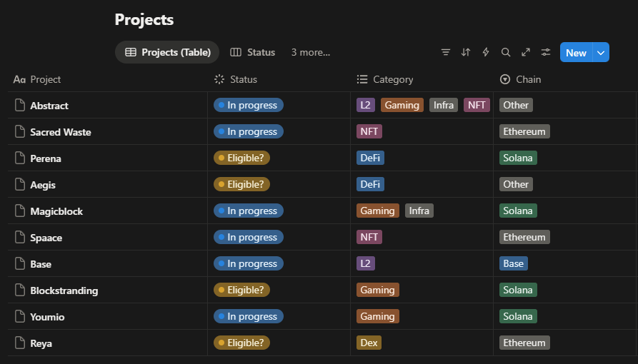Viewport: 638px width, 364px height.
Task: Expand database to full page icon
Action: (526, 52)
